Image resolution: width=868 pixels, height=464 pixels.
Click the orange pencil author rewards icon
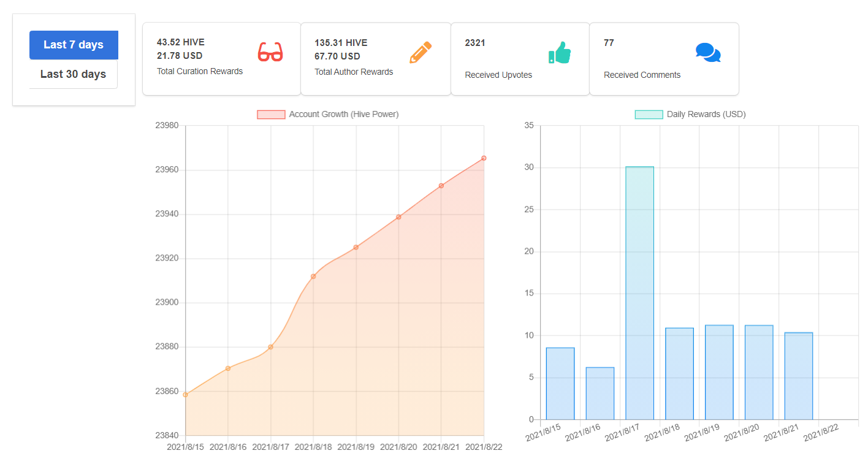pos(421,53)
